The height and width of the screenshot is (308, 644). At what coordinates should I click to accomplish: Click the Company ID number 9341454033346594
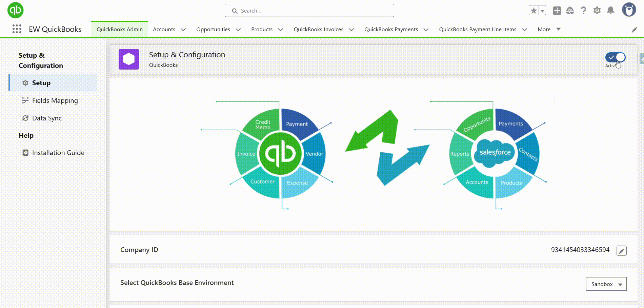click(x=580, y=250)
